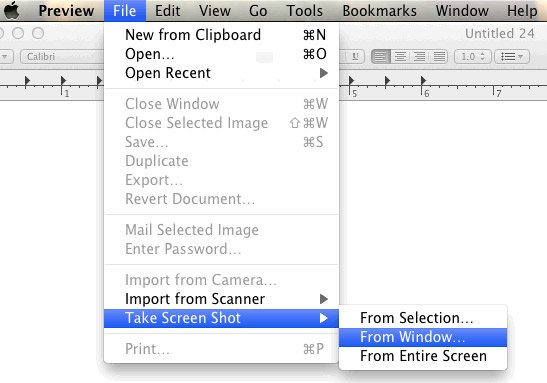The height and width of the screenshot is (383, 547).
Task: Click the Open… menu item
Action: [222, 54]
